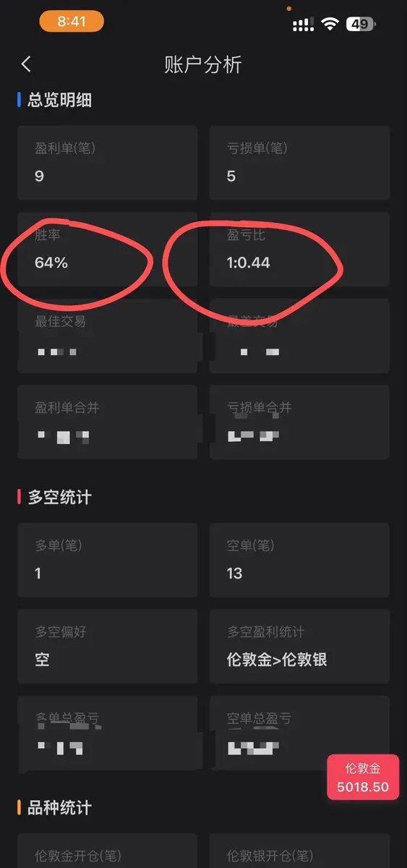Select the 亏损单(笔) card showing 5
This screenshot has width=407, height=868.
[x=299, y=163]
